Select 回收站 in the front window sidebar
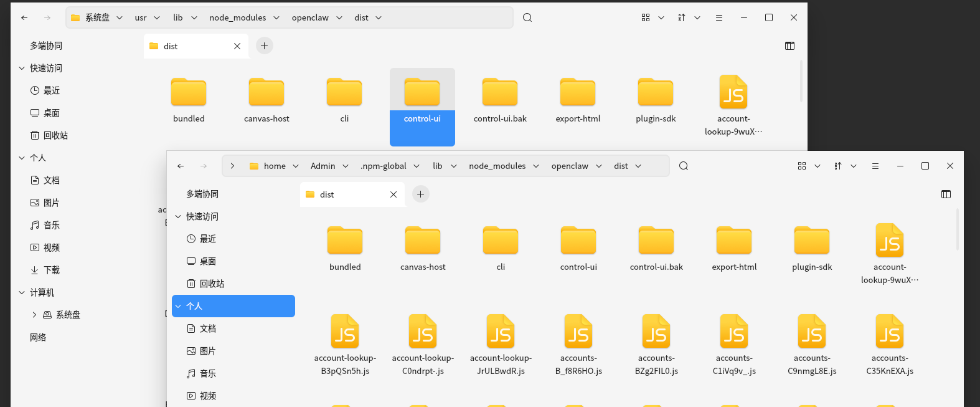Image resolution: width=980 pixels, height=407 pixels. click(212, 284)
